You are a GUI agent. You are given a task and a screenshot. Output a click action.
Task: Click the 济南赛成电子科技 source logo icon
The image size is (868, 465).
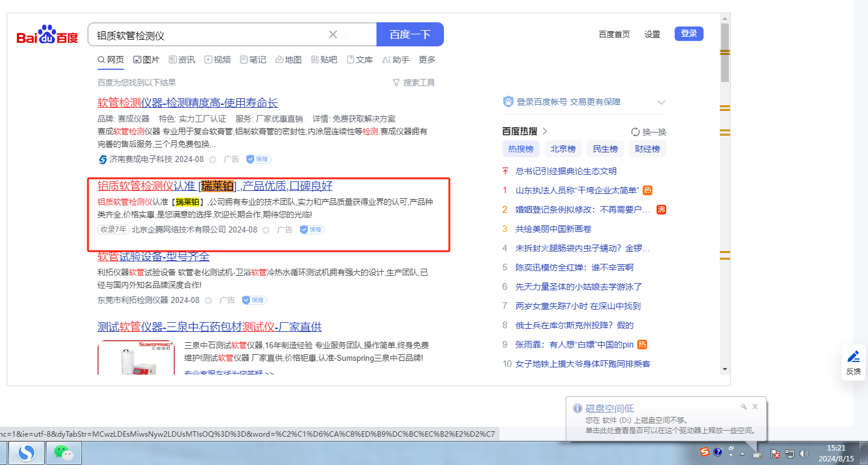102,160
